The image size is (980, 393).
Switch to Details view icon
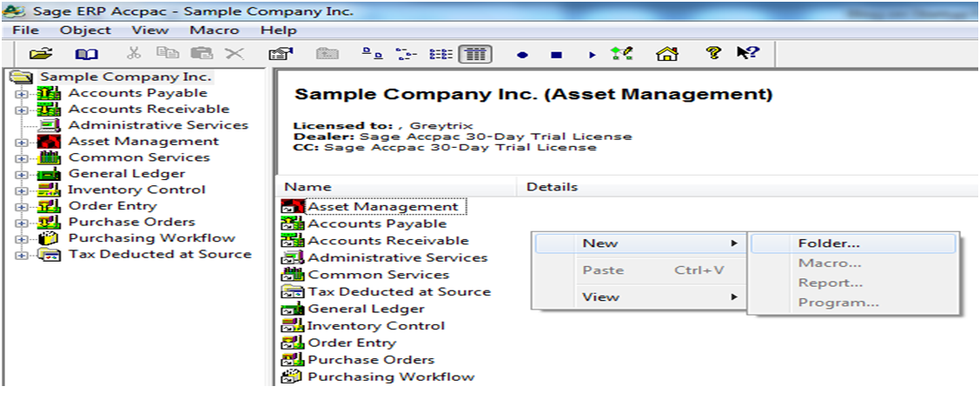pyautogui.click(x=476, y=55)
